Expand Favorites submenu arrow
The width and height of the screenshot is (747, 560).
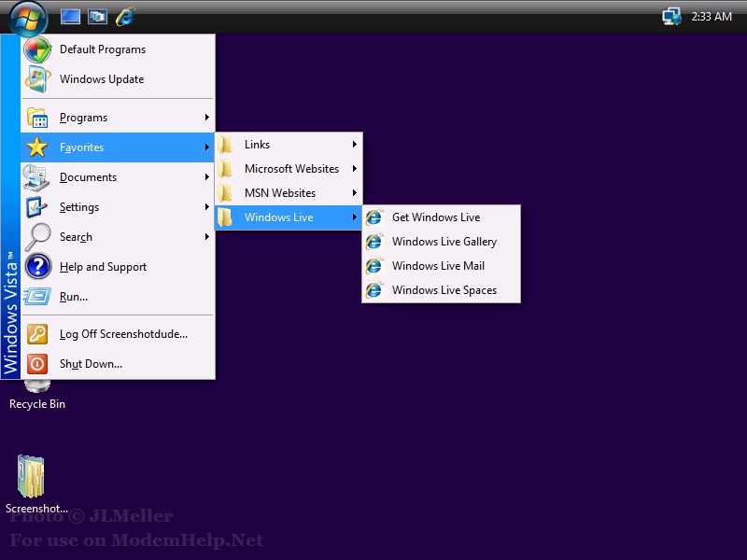point(206,147)
